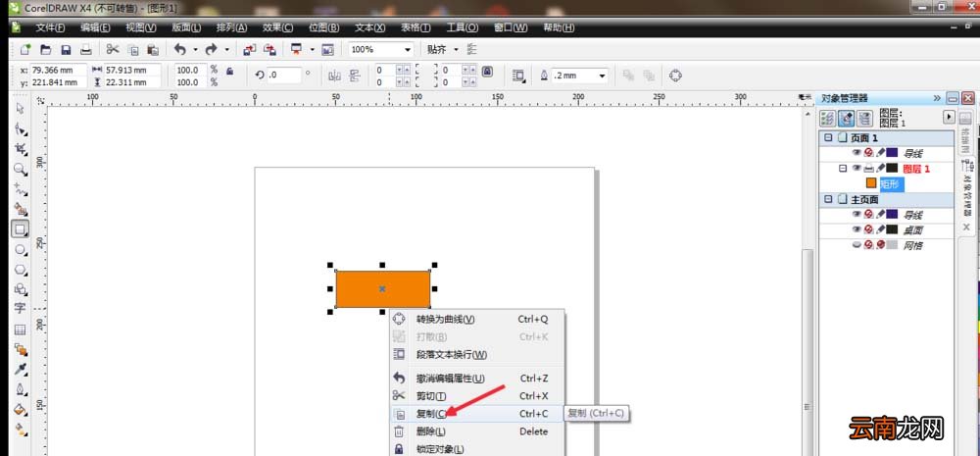980x456 pixels.
Task: Toggle visibility of 页面 1 导线 layer
Action: pos(857,152)
